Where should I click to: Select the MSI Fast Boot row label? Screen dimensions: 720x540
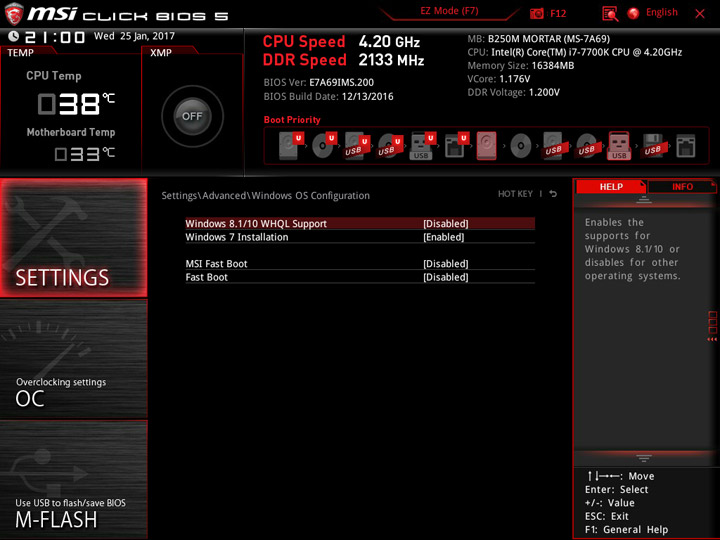tap(216, 264)
